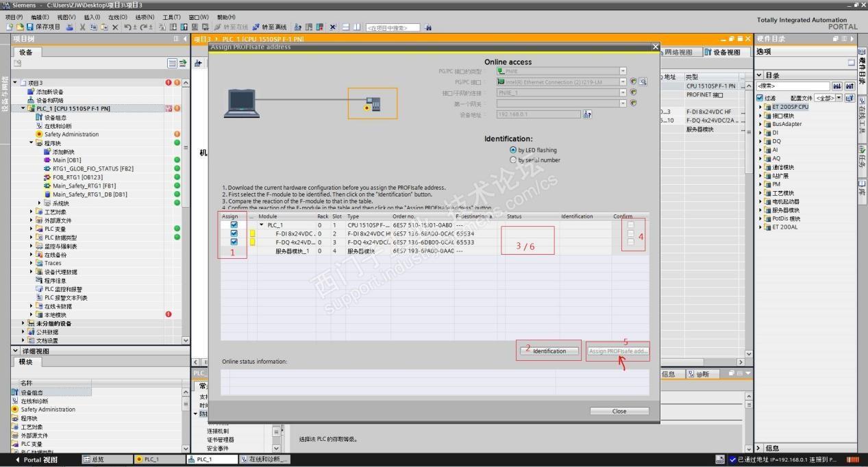Toggle the 过滤 filter checkbox in catalog
Image resolution: width=868 pixels, height=467 pixels.
760,98
